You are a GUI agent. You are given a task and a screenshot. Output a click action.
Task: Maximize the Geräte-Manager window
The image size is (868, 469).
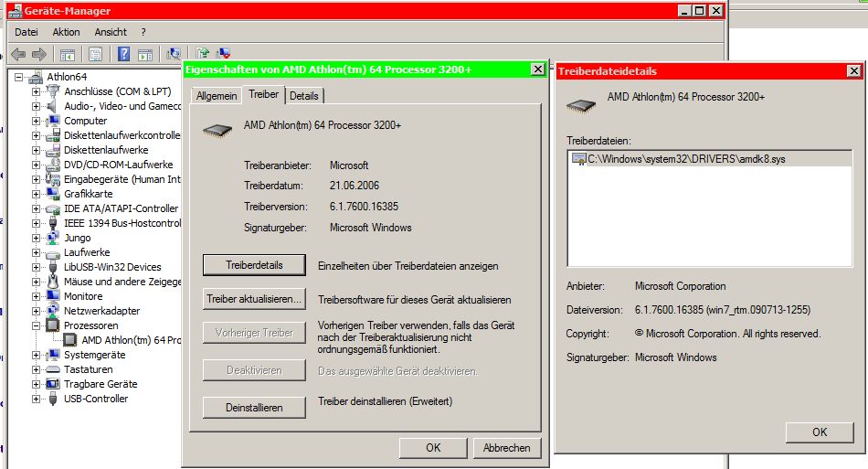pos(700,11)
